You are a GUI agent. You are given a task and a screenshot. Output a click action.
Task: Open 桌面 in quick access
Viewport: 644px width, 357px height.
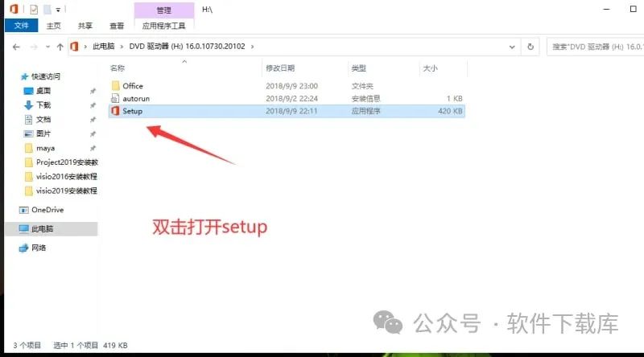click(43, 91)
